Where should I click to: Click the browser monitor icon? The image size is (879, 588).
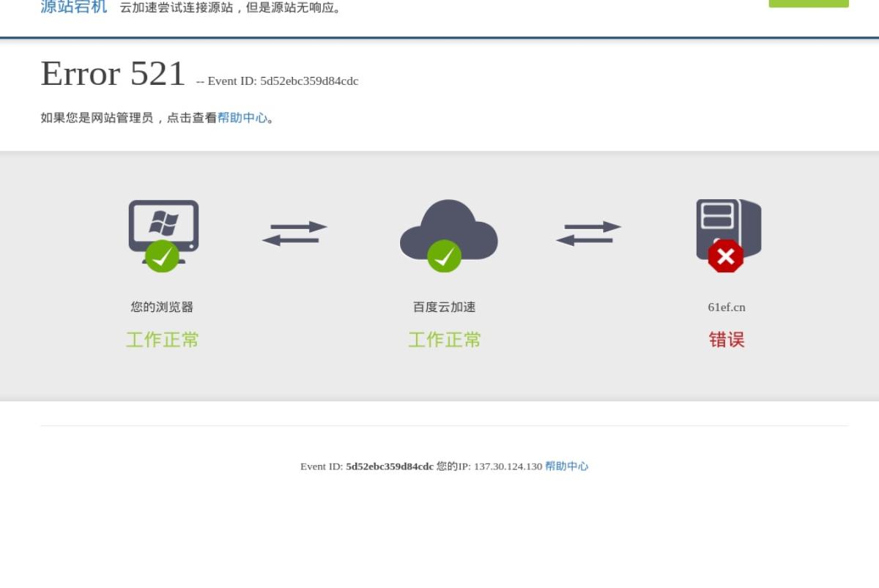click(163, 235)
